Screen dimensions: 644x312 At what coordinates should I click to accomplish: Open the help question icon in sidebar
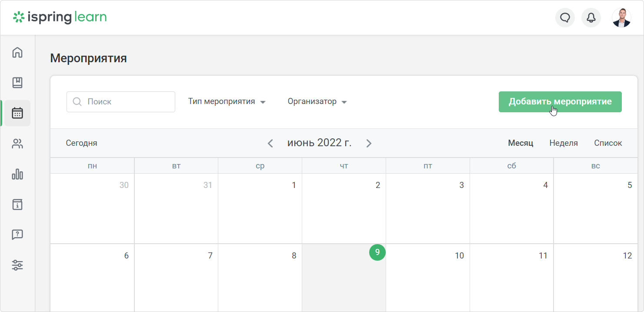point(17,235)
